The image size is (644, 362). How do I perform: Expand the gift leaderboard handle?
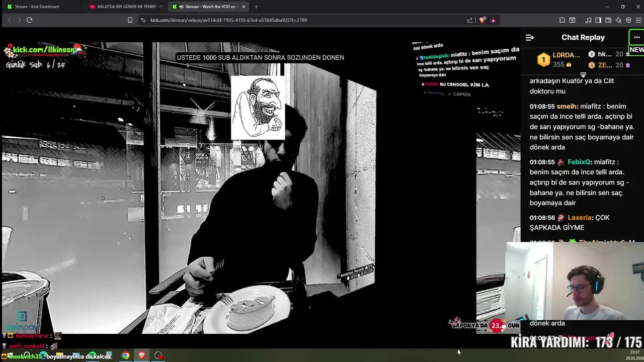(x=583, y=75)
